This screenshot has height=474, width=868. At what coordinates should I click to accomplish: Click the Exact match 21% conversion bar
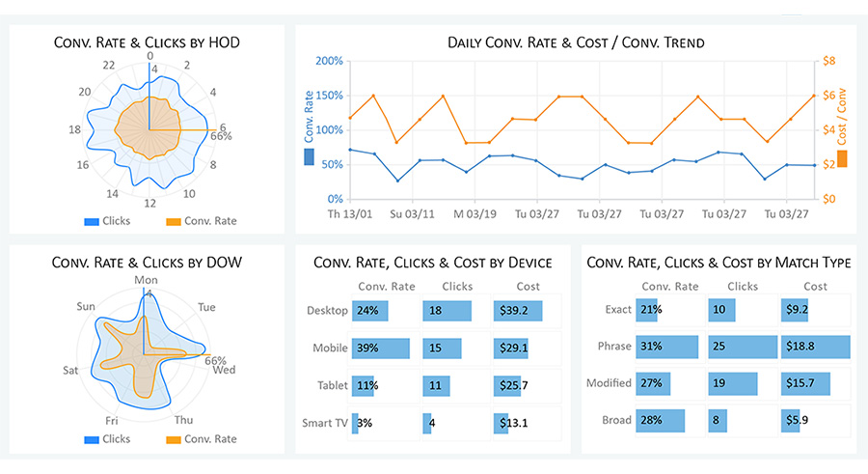tap(646, 309)
